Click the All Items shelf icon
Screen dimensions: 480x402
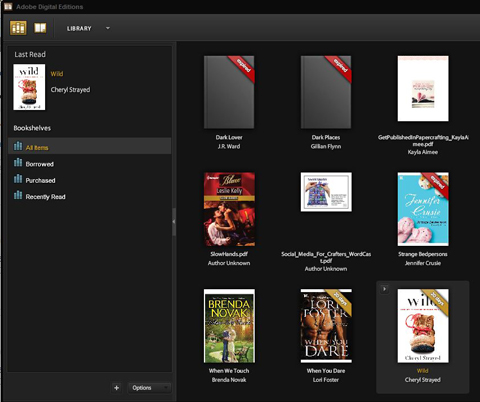click(18, 146)
